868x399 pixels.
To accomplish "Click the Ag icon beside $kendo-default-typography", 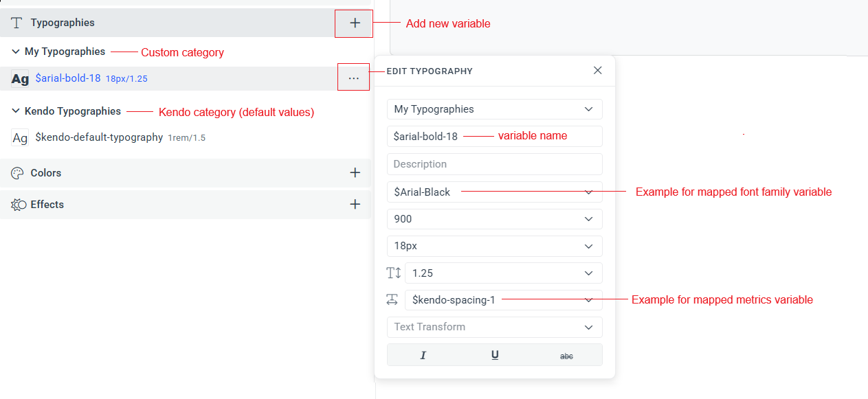I will point(21,137).
